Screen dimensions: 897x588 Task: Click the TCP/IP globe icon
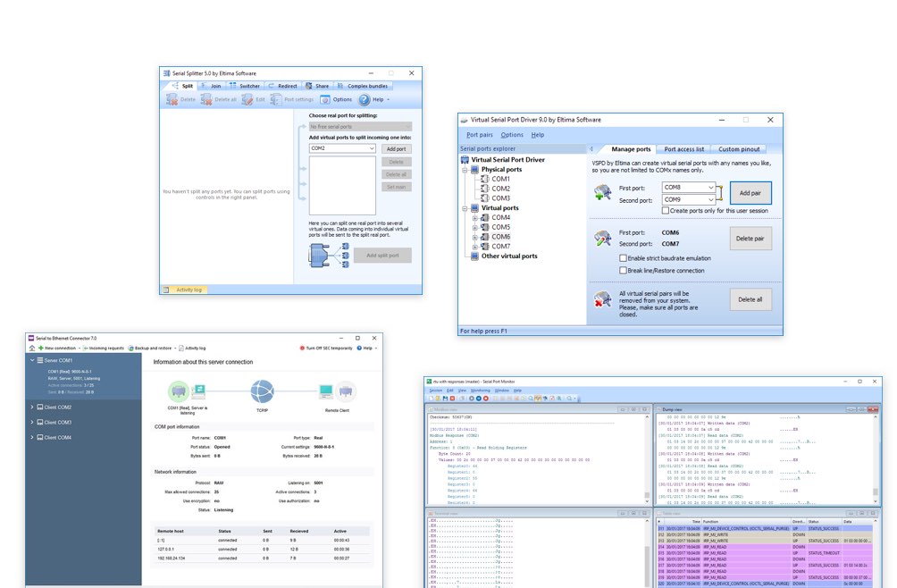[262, 391]
